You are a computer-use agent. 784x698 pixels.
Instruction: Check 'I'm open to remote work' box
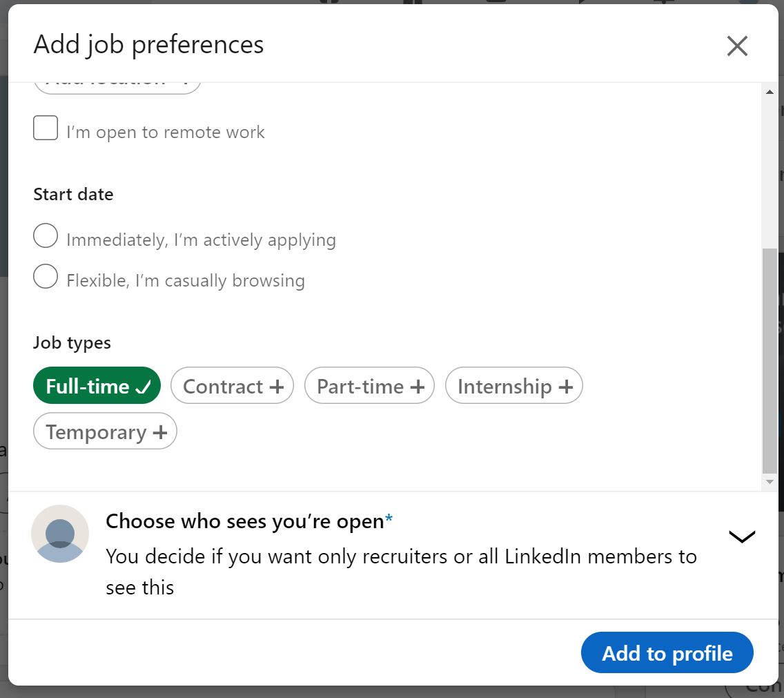point(46,128)
